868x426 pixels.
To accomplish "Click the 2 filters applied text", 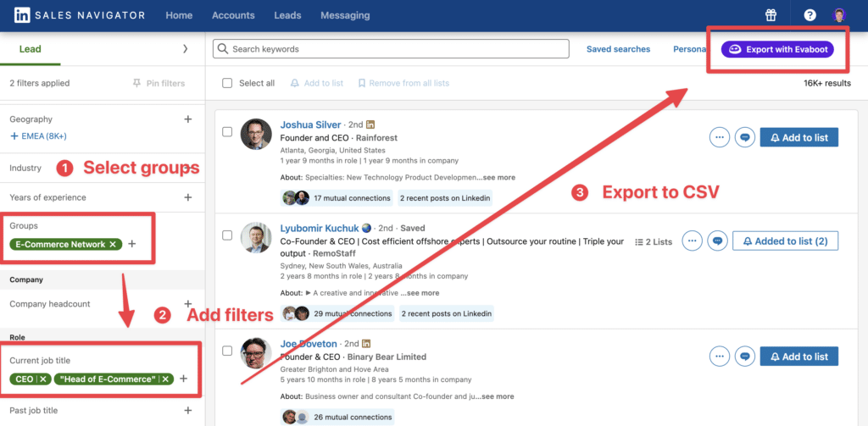I will tap(40, 83).
